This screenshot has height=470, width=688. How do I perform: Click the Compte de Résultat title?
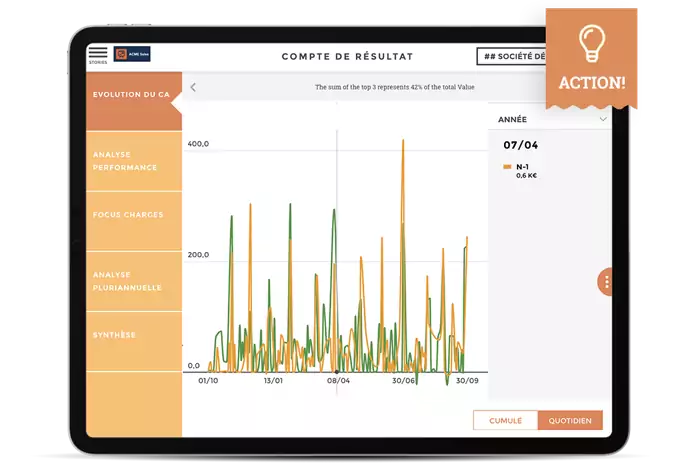click(347, 57)
